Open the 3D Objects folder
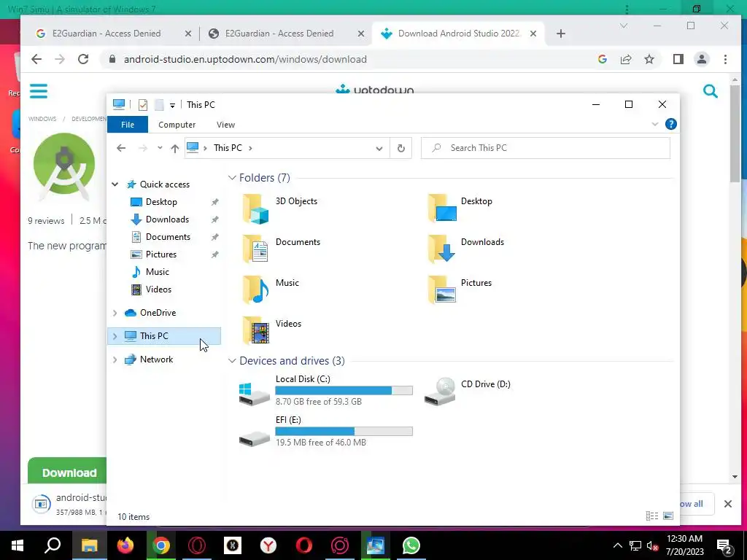 click(279, 209)
